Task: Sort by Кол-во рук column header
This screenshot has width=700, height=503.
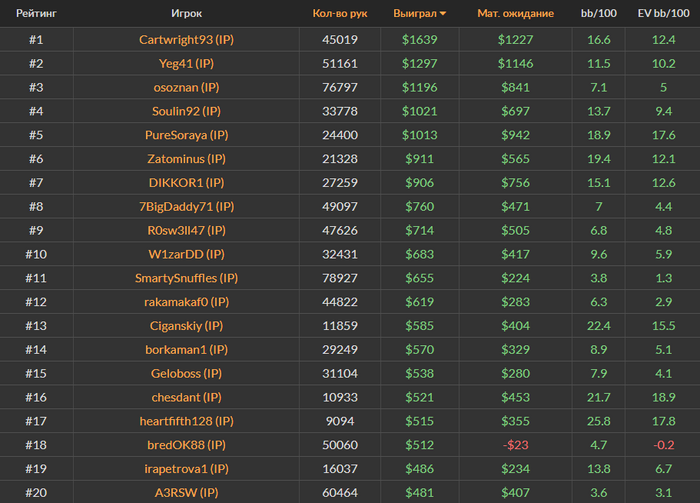Action: 340,13
